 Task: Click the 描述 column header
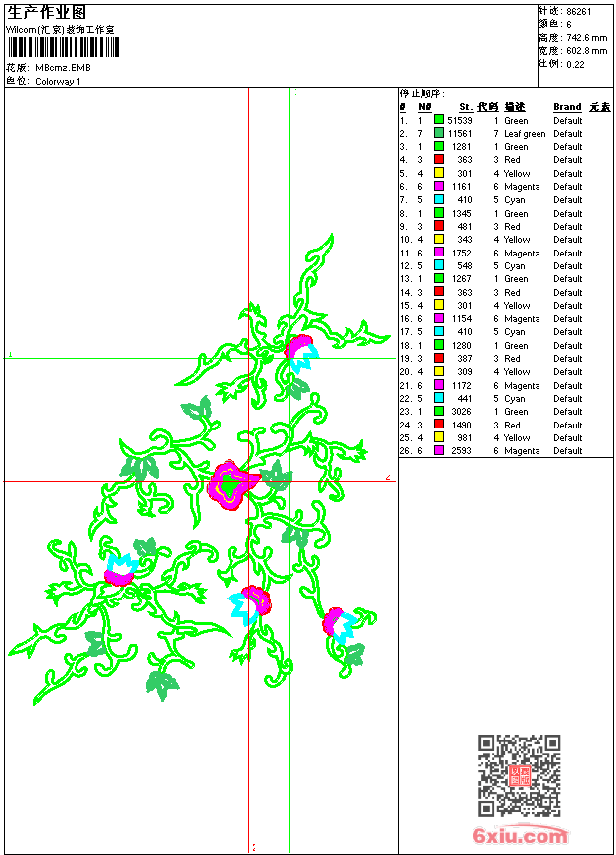[x=514, y=107]
